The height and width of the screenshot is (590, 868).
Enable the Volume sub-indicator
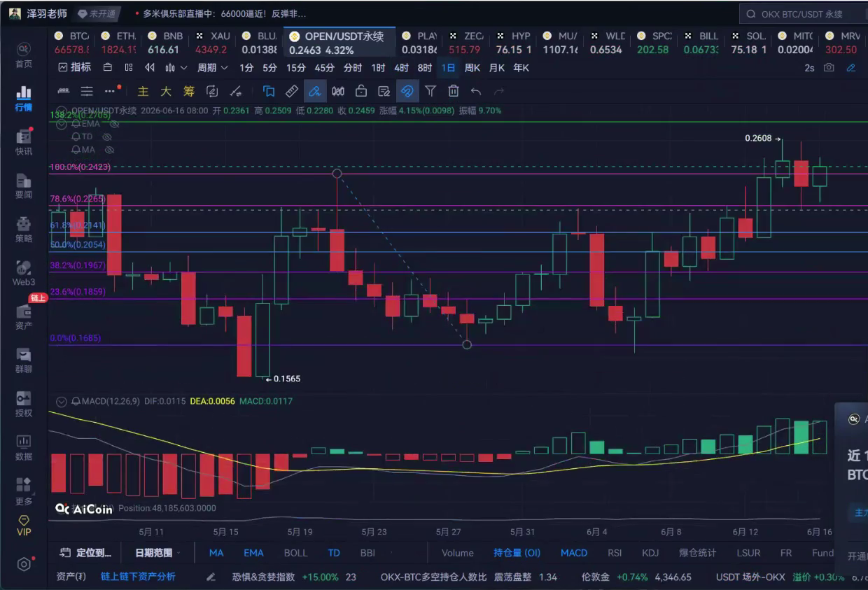[x=458, y=553]
